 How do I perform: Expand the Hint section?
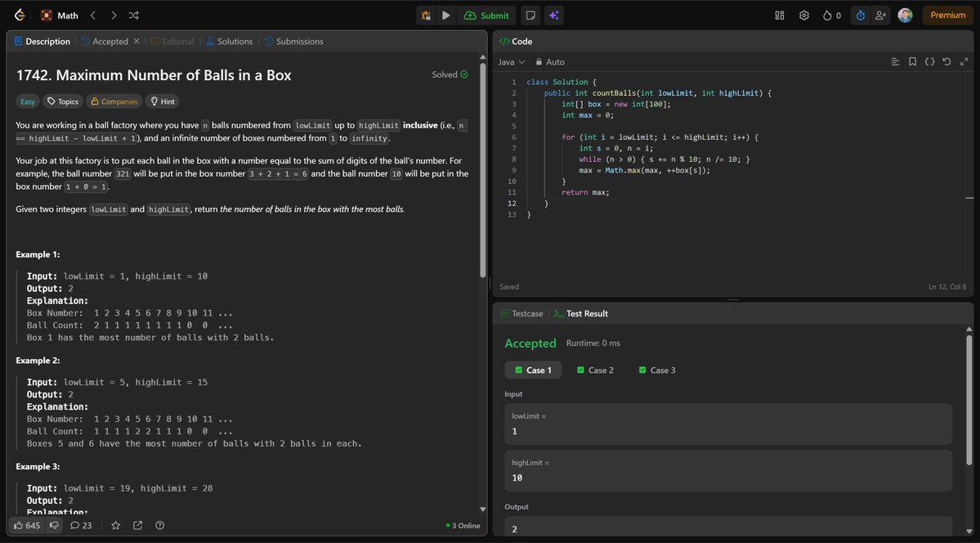162,101
